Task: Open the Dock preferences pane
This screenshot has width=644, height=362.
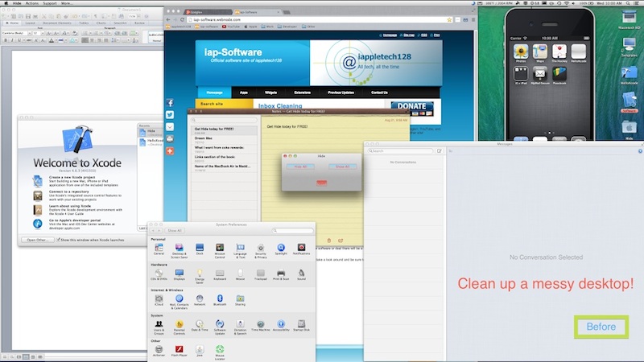Action: coord(199,249)
